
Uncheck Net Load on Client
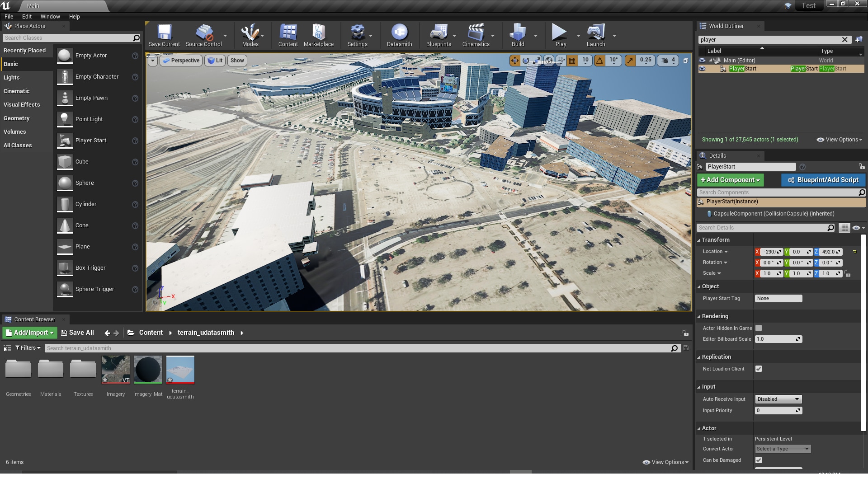[x=759, y=369]
